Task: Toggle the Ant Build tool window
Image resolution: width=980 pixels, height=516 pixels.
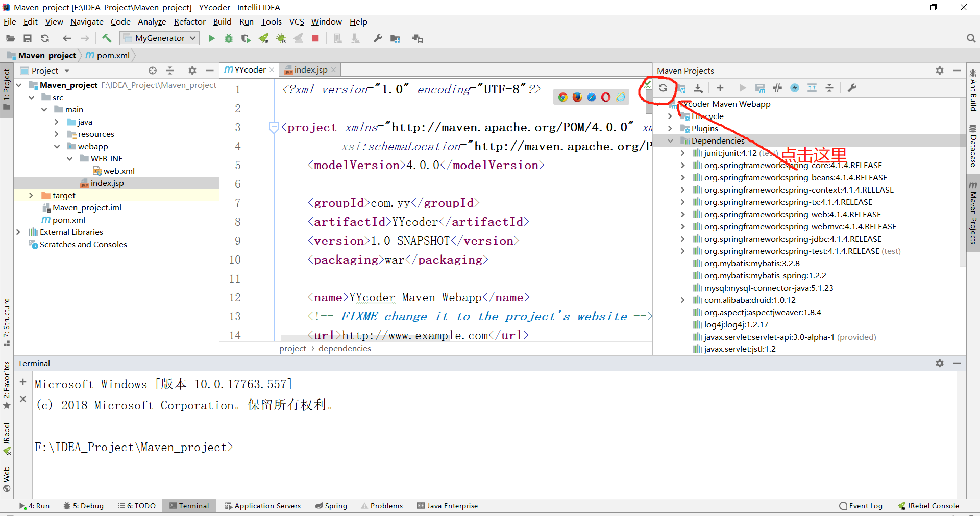Action: coord(973,91)
